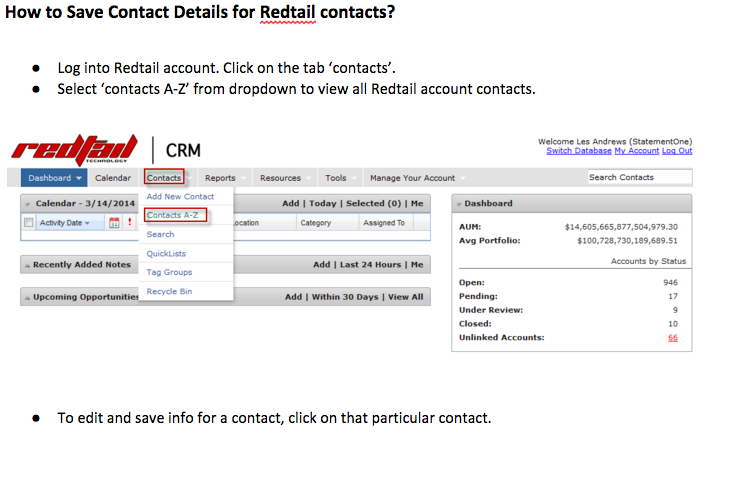Click the red exclamation priority icon
This screenshot has height=498, width=741.
129,222
